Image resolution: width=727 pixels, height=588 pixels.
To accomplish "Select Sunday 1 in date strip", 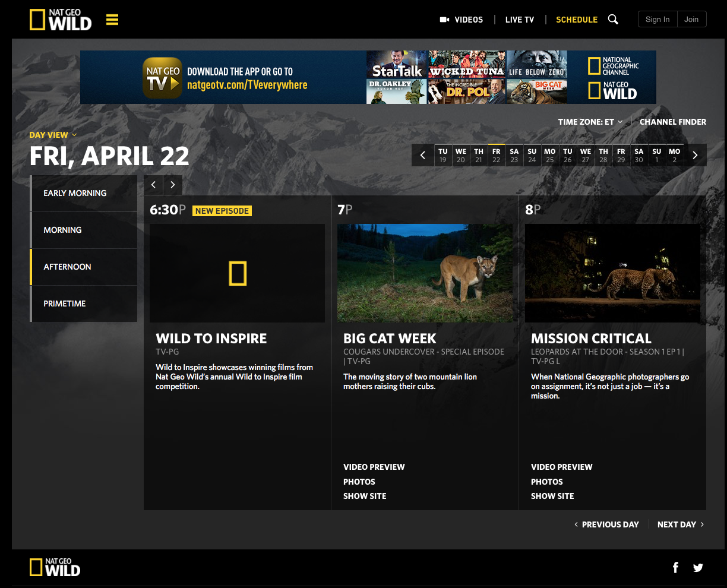I will [657, 155].
